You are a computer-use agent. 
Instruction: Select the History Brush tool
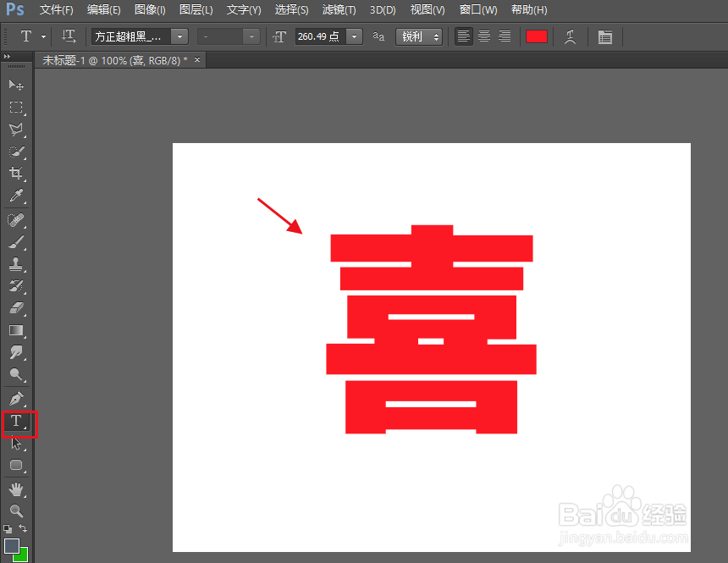[16, 286]
